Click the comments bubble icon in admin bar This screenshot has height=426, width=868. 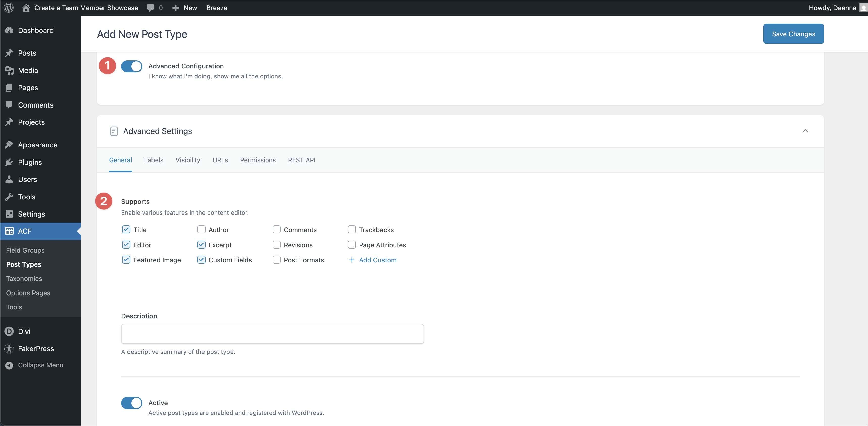pyautogui.click(x=151, y=7)
